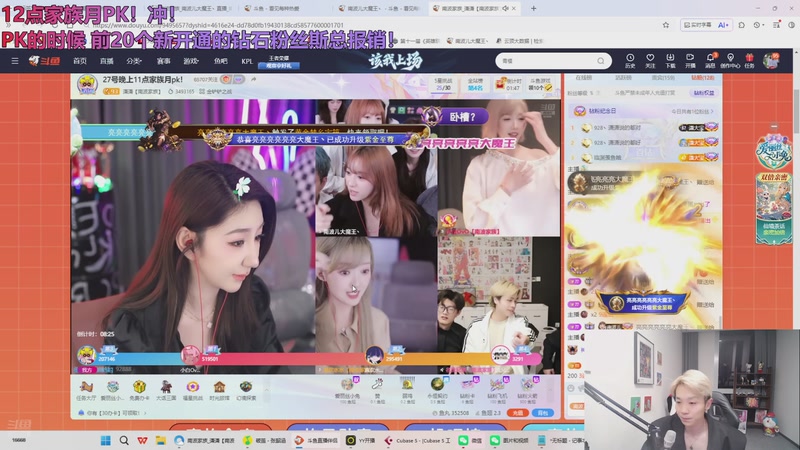
Task: Open the 直播 live menu
Action: [107, 61]
